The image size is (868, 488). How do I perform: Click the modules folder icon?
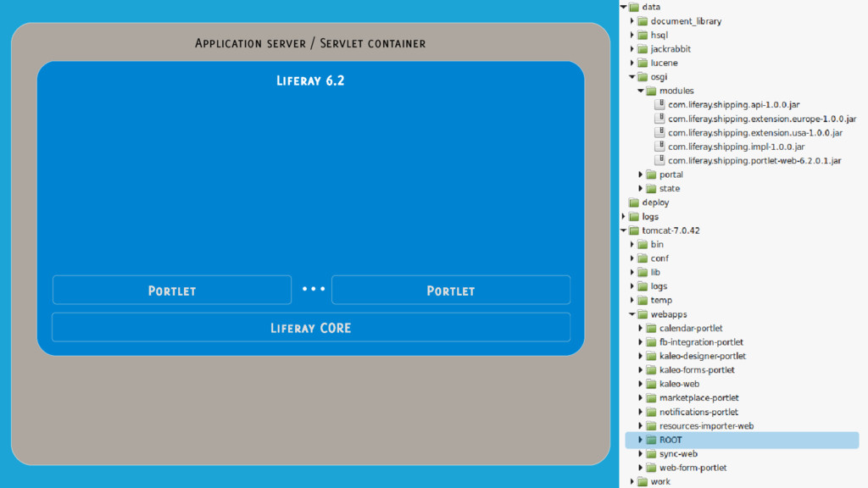pyautogui.click(x=652, y=91)
